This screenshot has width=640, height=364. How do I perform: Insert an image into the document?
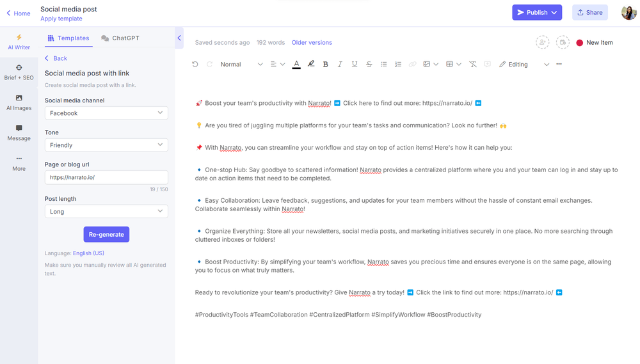(x=426, y=64)
